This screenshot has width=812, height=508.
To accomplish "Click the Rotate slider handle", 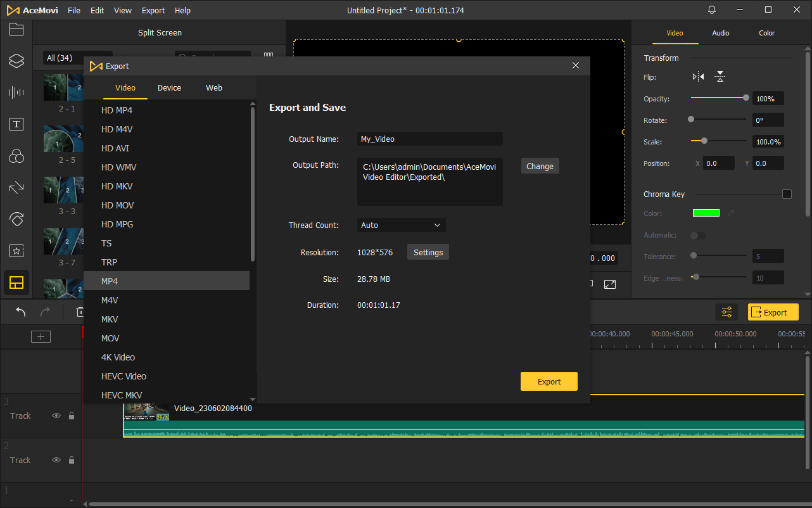I will coord(691,120).
